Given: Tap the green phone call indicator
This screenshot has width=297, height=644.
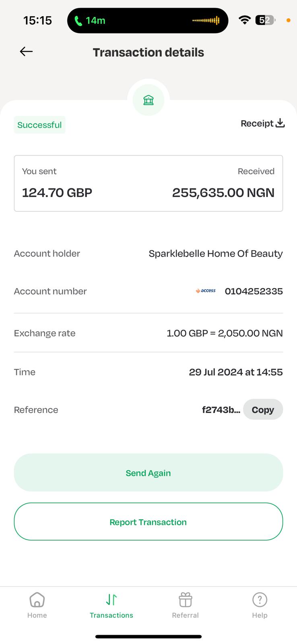Looking at the screenshot, I should [x=90, y=21].
